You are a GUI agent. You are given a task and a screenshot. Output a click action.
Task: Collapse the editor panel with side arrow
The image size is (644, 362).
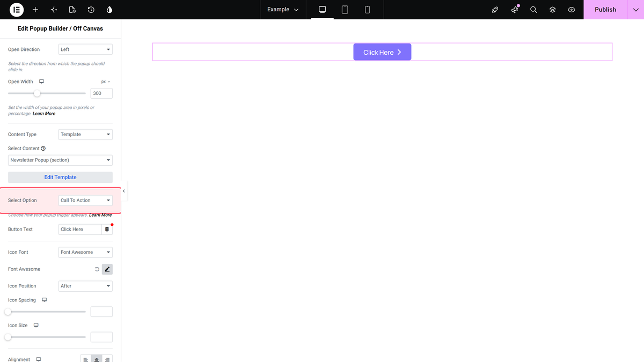click(x=124, y=191)
